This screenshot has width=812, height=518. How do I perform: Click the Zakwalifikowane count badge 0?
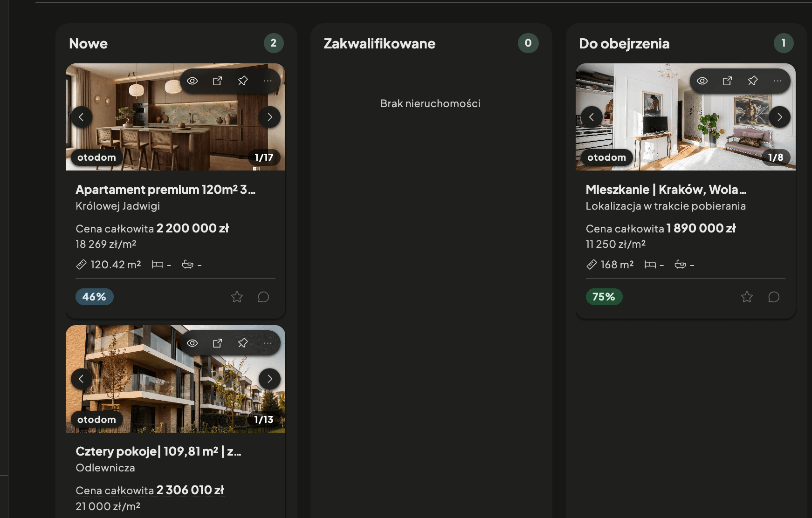coord(528,43)
